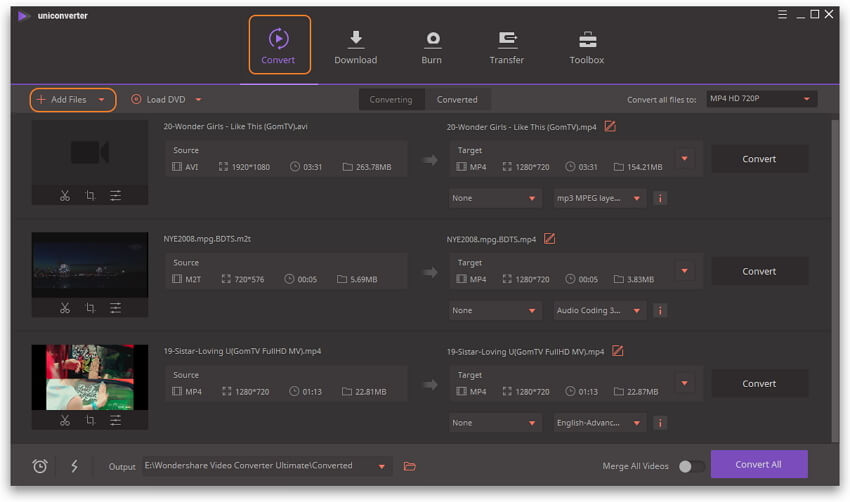Toggle high speed conversion lightning icon

pos(75,466)
